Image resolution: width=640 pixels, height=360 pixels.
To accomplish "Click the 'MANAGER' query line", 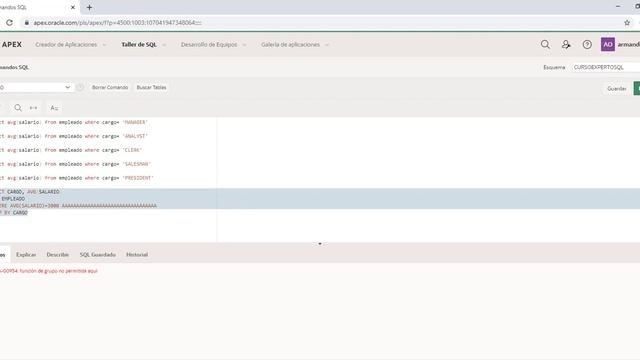I will click(x=74, y=122).
